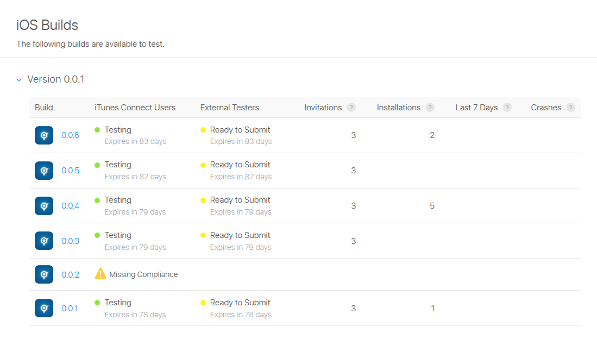This screenshot has width=597, height=364.
Task: Click the Installations help question mark
Action: pyautogui.click(x=430, y=108)
